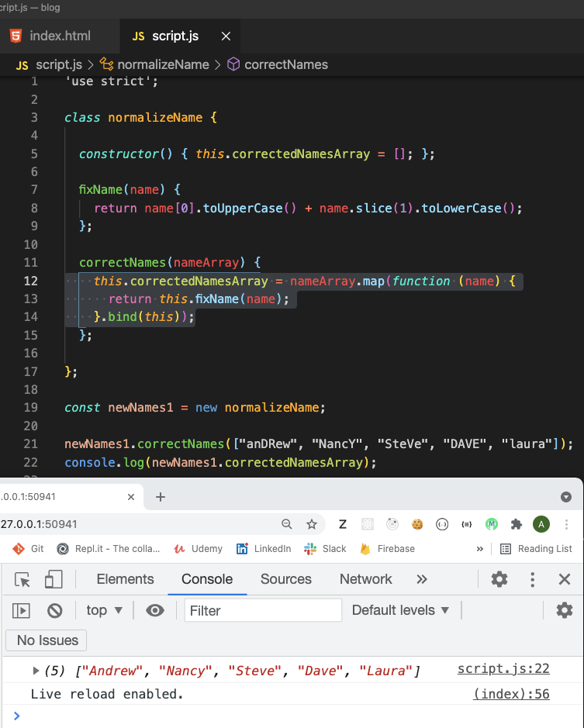Toggle the console sidebar

point(21,610)
